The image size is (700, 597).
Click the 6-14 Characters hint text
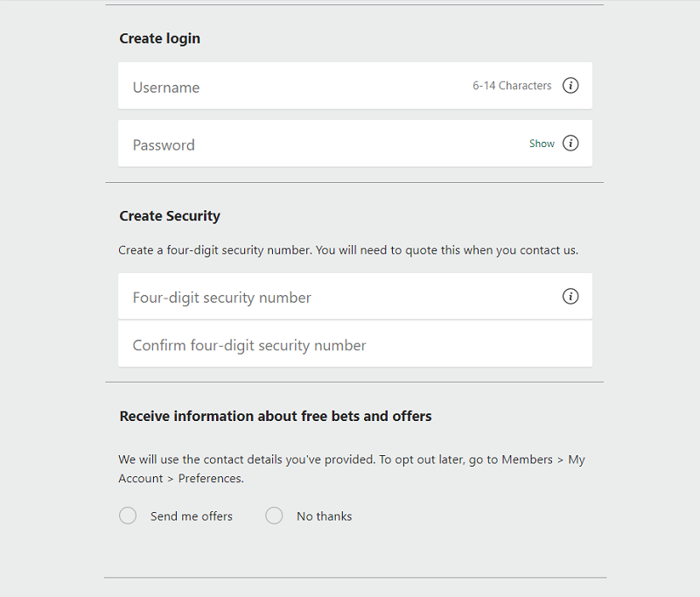coord(512,86)
